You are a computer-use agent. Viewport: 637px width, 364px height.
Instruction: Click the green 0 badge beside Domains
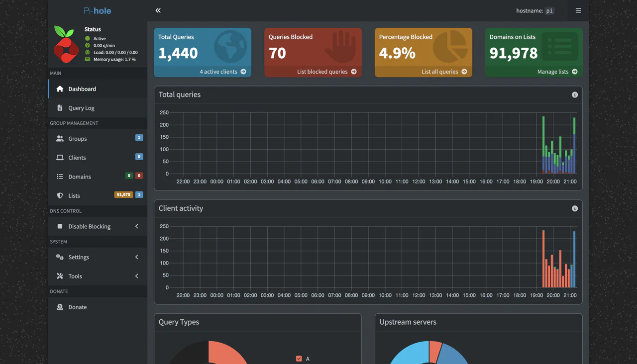click(129, 176)
